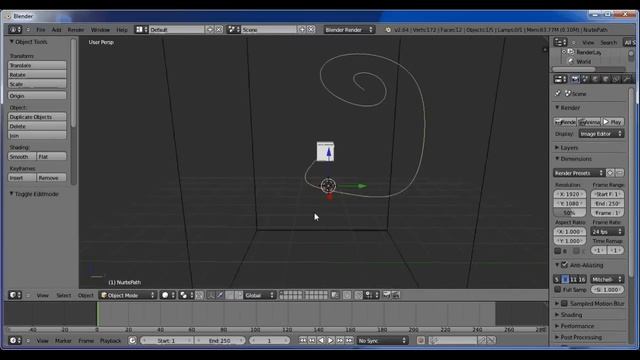Select the Object Constraints tab icon
Screen dimensions: 640x360
616,79
